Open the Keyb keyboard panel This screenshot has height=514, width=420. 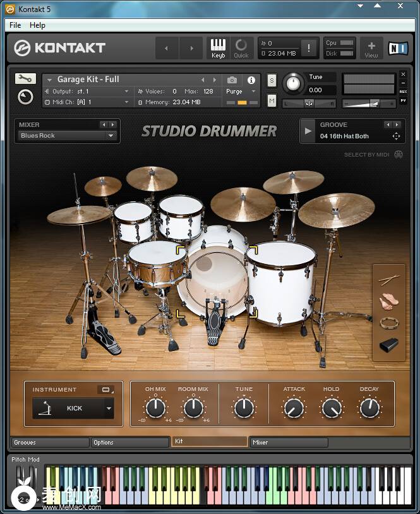(218, 48)
